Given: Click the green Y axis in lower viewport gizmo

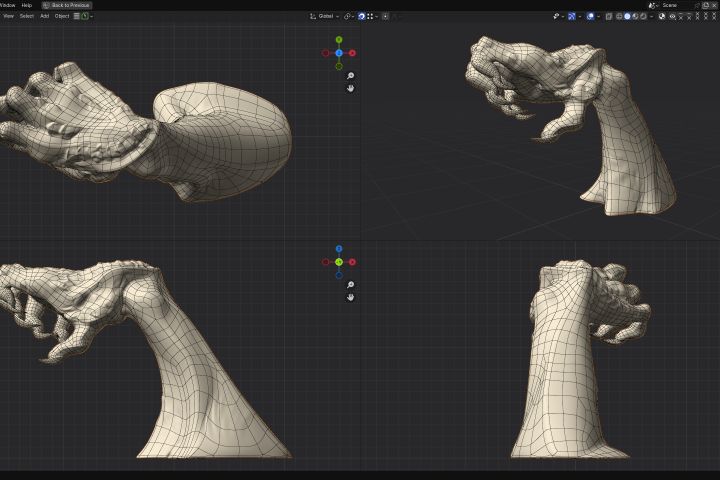Looking at the screenshot, I should point(339,262).
